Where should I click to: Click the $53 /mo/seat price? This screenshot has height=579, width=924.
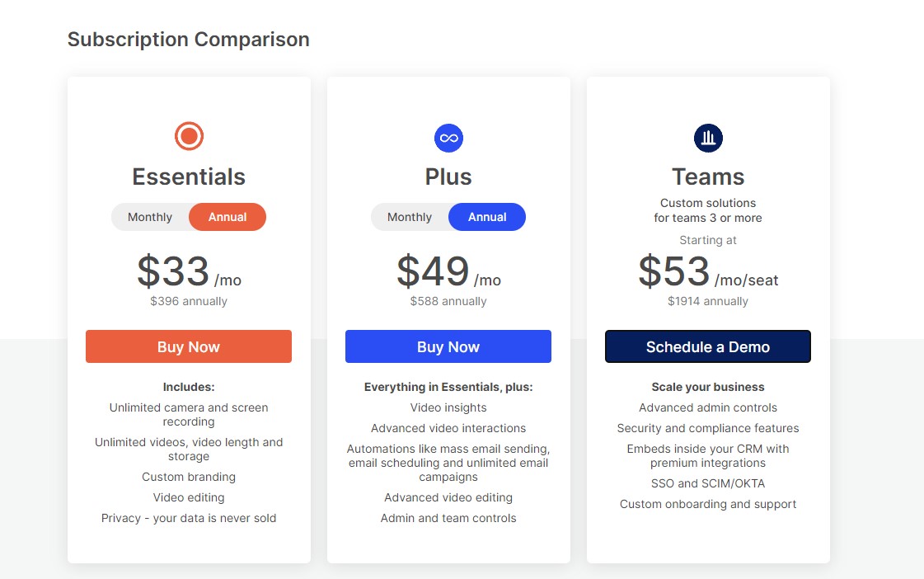pyautogui.click(x=708, y=272)
